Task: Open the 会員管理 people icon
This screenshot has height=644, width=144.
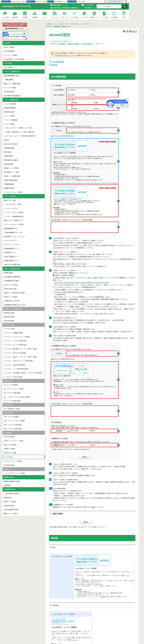Action: tap(35, 15)
